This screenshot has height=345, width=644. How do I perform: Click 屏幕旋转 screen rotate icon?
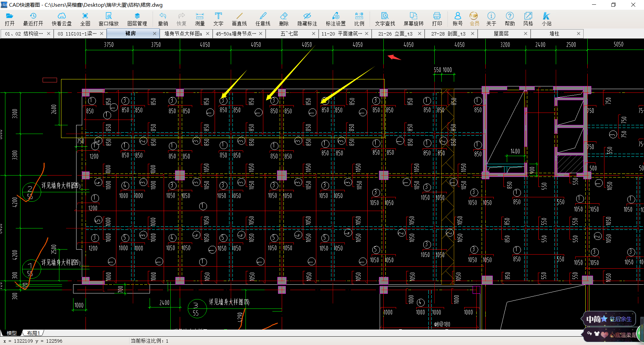414,19
